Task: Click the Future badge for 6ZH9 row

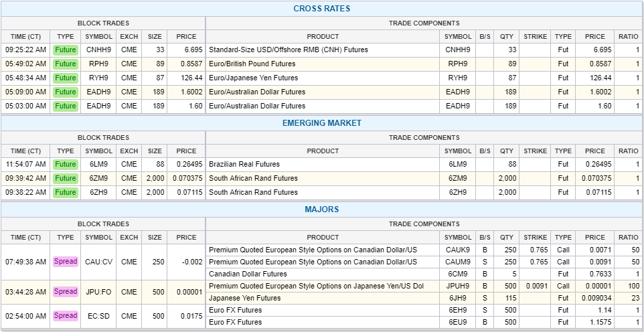Action: [x=66, y=192]
